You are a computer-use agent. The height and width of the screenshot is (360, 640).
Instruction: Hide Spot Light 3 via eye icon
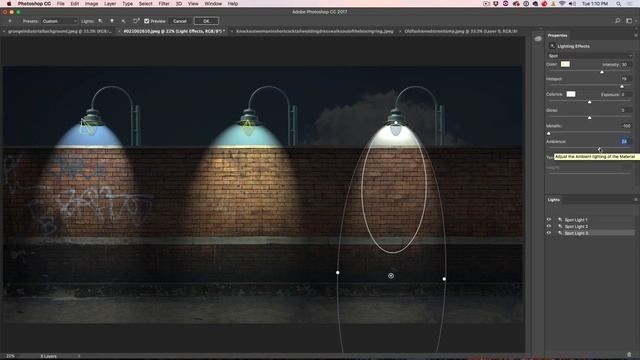pyautogui.click(x=549, y=233)
